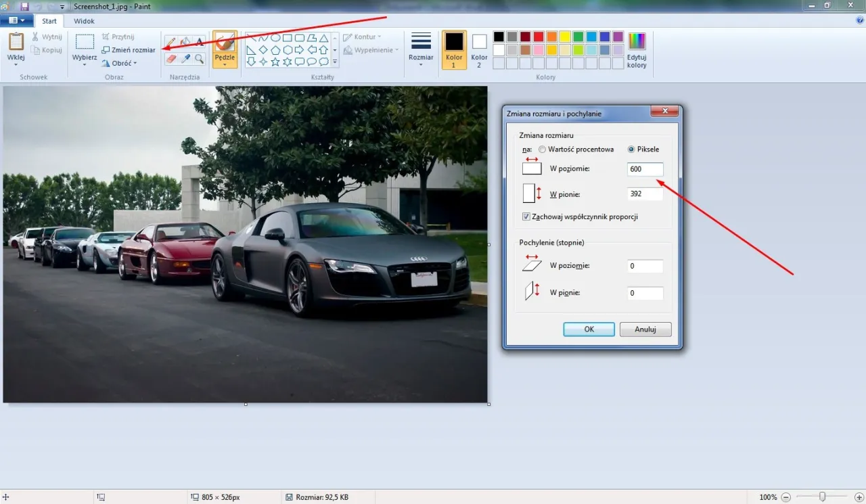The width and height of the screenshot is (866, 504).
Task: Click the zoom slider handle
Action: tap(823, 497)
